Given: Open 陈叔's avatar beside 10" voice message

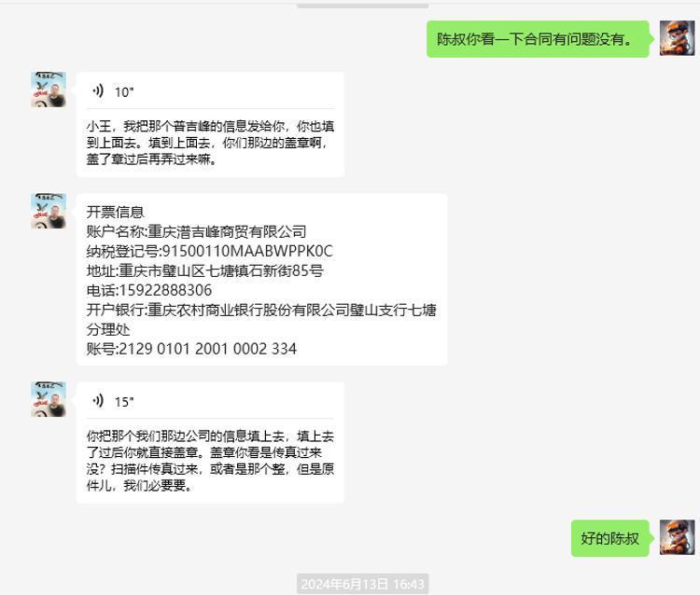Looking at the screenshot, I should (49, 90).
